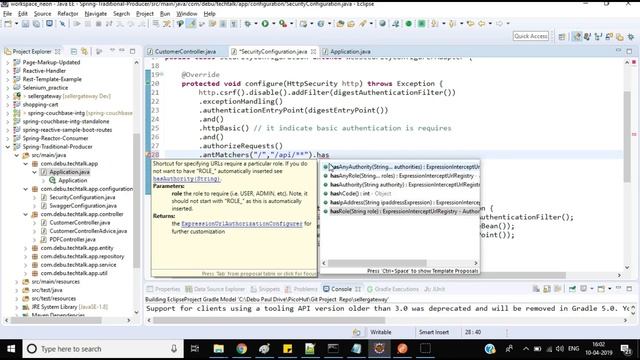Screen dimensions: 640x360
Task: Click the Last Edit Location icon
Action: point(471,24)
